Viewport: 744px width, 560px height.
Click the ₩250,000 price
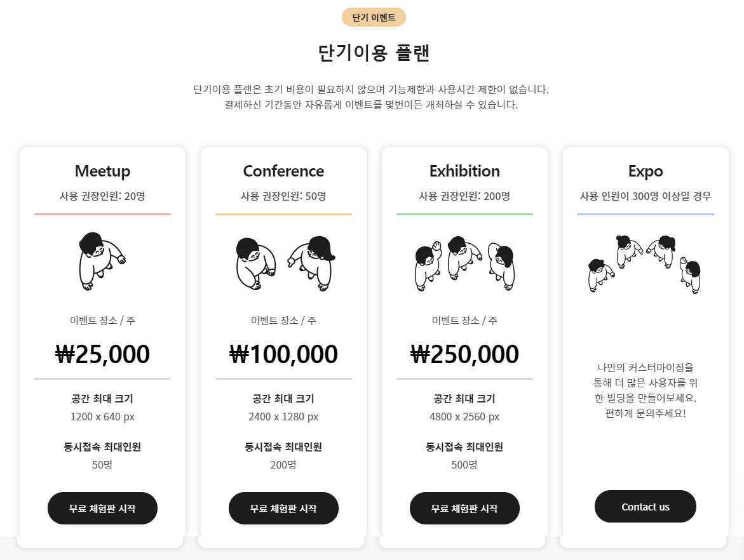coord(464,354)
